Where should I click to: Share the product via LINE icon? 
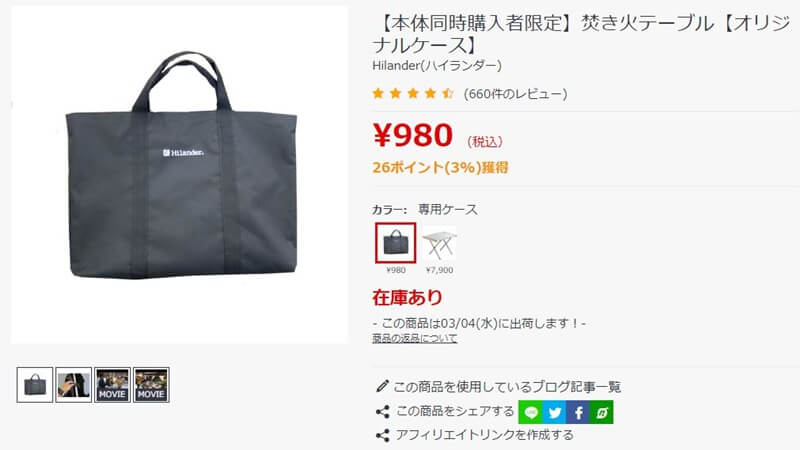[530, 412]
